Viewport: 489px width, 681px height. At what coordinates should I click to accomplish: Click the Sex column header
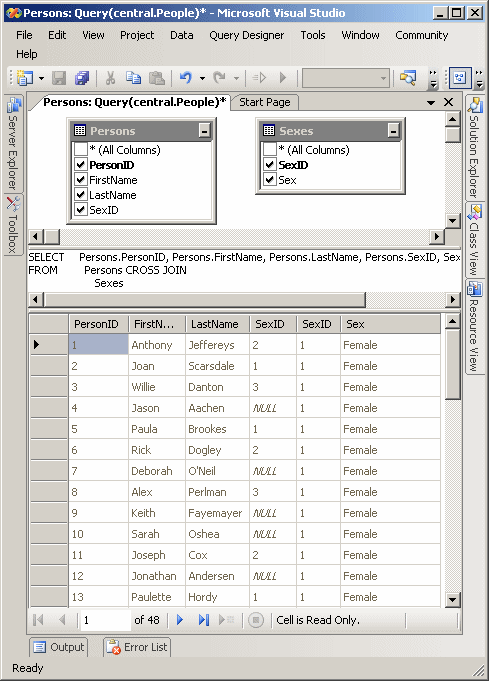point(390,324)
